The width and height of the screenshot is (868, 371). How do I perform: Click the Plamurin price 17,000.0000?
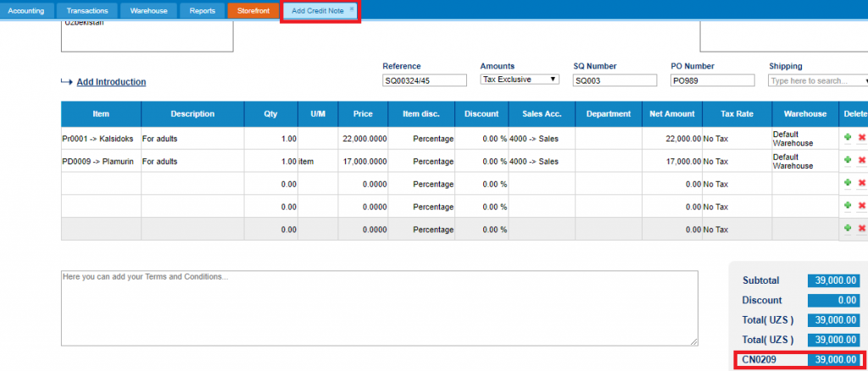[363, 162]
